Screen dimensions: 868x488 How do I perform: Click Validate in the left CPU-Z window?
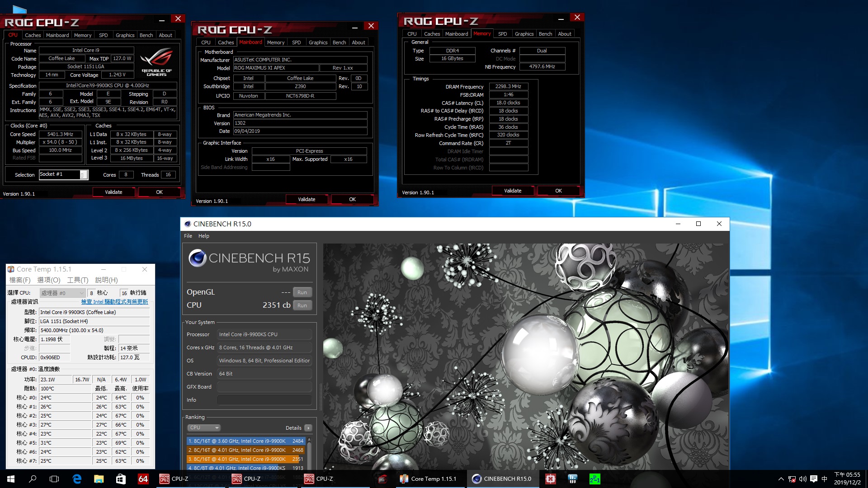[113, 192]
